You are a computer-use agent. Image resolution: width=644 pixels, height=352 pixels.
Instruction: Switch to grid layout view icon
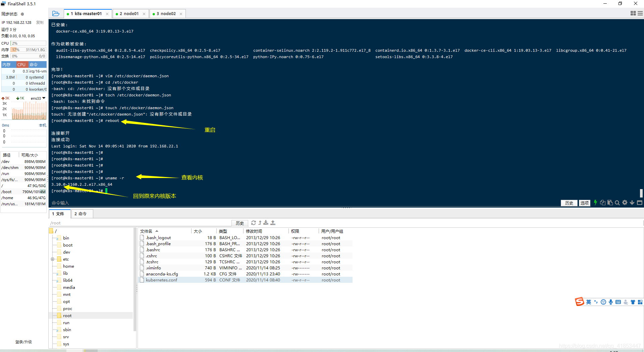point(633,13)
